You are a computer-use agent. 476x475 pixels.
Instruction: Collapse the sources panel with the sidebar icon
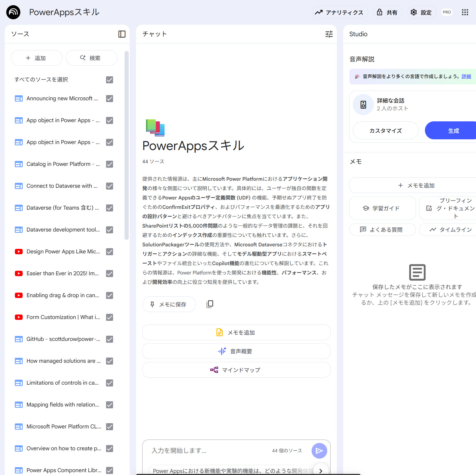pyautogui.click(x=122, y=34)
